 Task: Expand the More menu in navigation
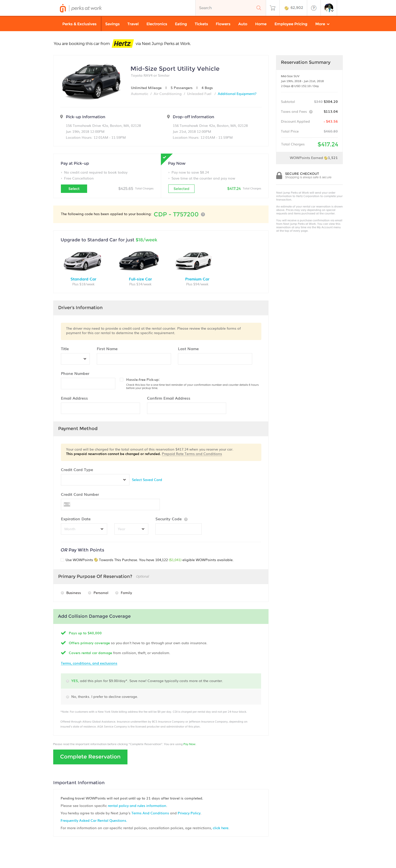pos(322,24)
